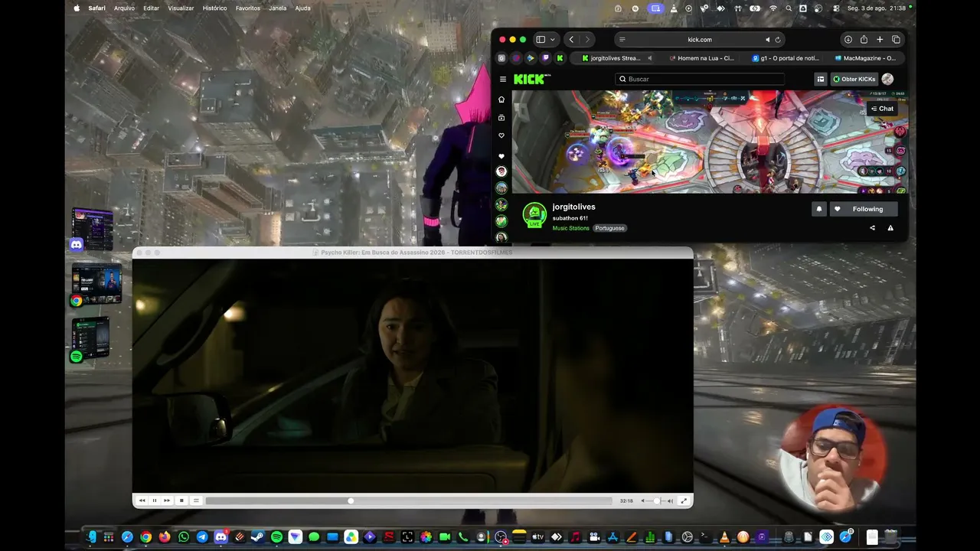Open Safari downloads

[x=848, y=40]
